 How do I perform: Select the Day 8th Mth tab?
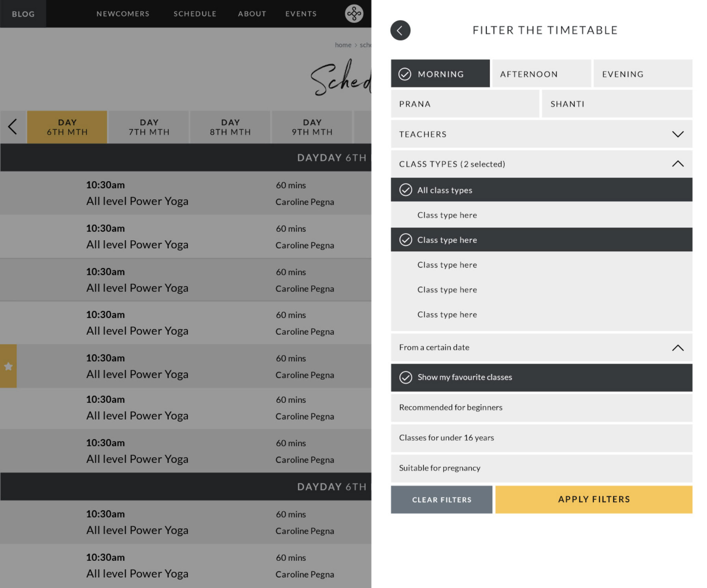coord(231,127)
